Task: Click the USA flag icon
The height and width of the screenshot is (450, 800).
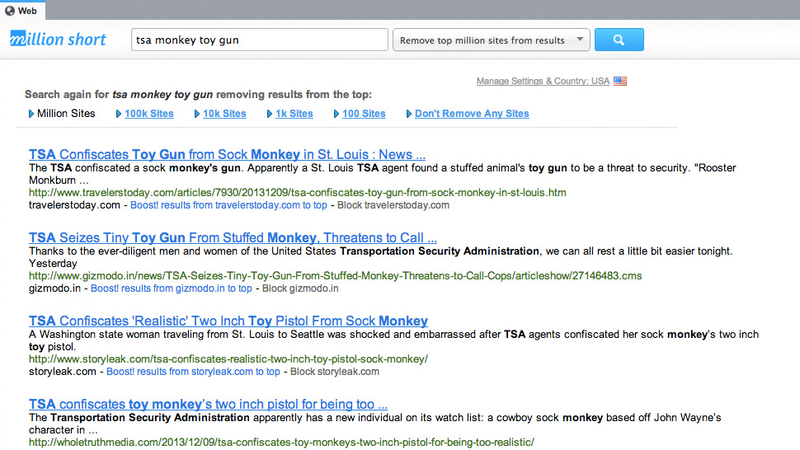Action: pyautogui.click(x=620, y=81)
